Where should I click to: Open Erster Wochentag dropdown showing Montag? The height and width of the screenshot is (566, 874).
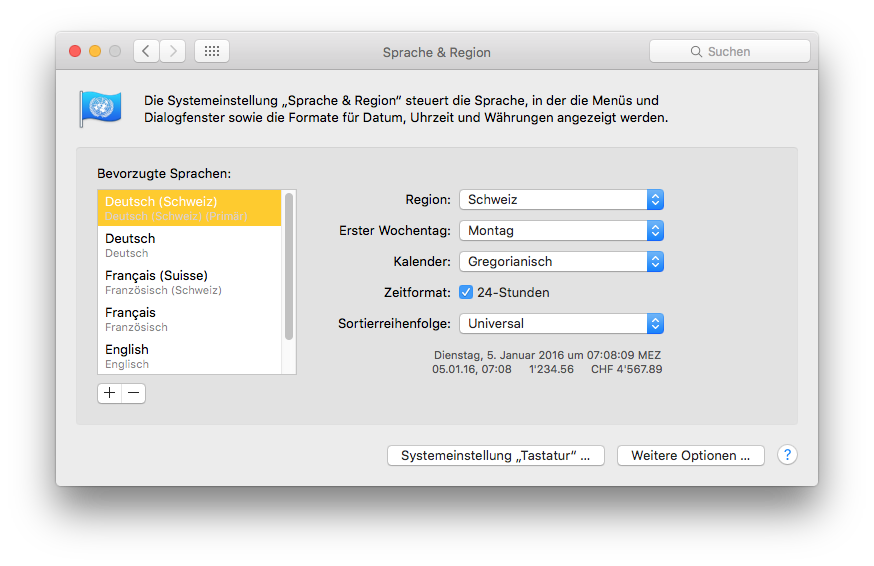561,230
